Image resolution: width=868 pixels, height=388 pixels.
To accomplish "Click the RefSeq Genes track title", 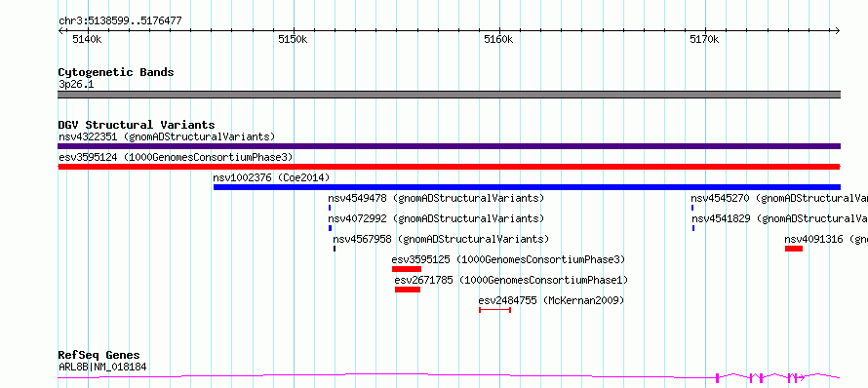I will click(99, 355).
